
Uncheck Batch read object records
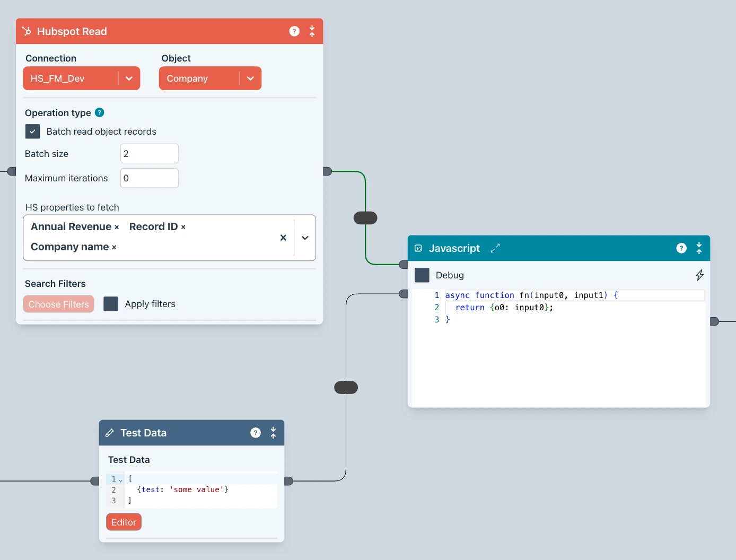coord(32,132)
